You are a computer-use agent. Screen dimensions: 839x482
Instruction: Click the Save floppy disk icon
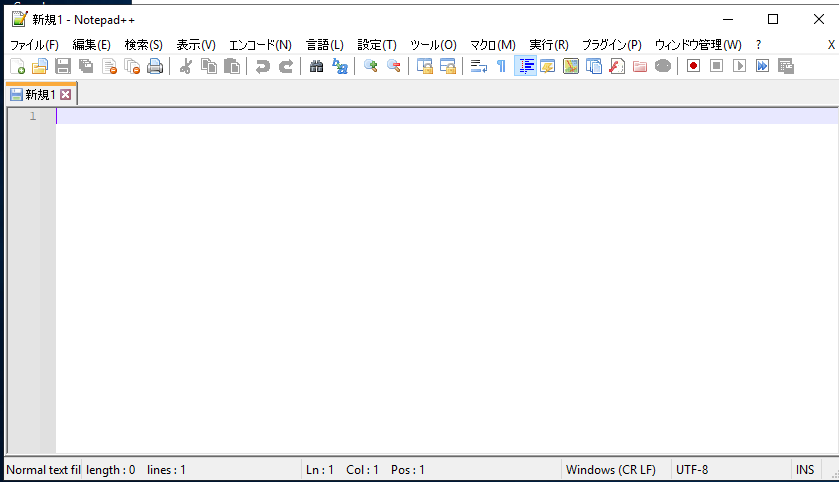63,66
